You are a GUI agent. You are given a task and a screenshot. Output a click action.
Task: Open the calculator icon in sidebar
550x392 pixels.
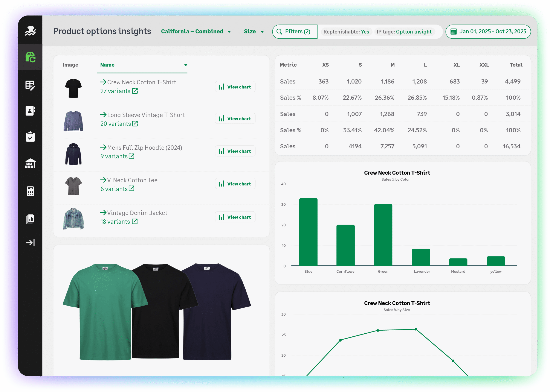pos(30,191)
